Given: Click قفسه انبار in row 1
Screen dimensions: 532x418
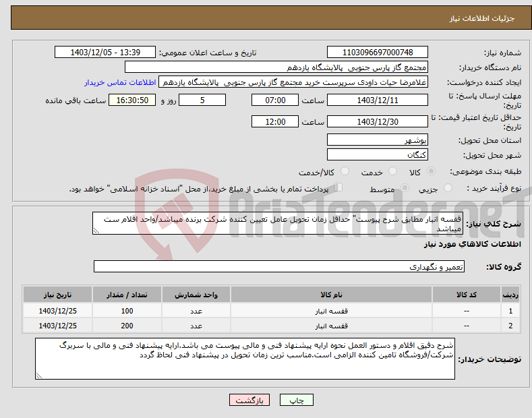Looking at the screenshot, I should (x=331, y=311).
